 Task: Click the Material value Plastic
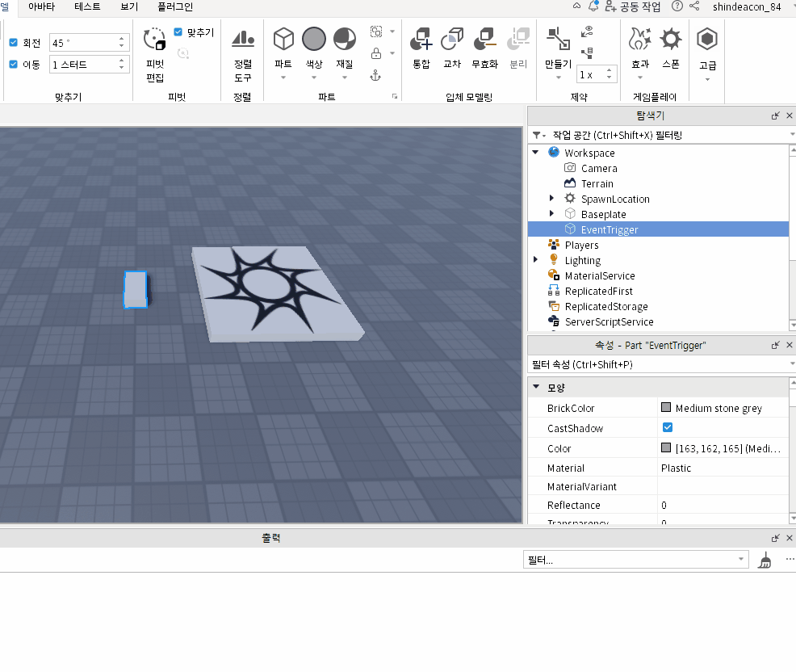(x=676, y=468)
